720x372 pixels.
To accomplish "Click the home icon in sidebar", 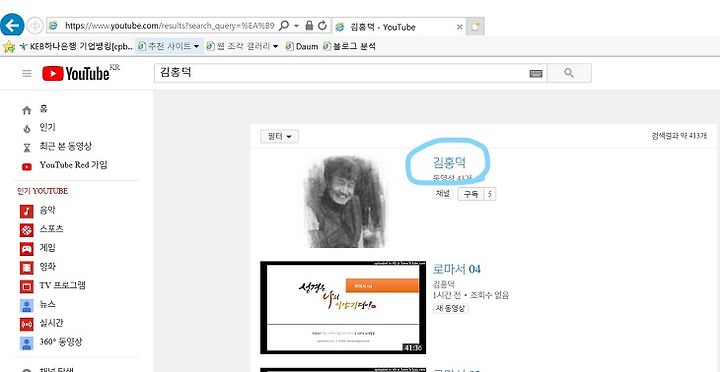I will coord(27,110).
